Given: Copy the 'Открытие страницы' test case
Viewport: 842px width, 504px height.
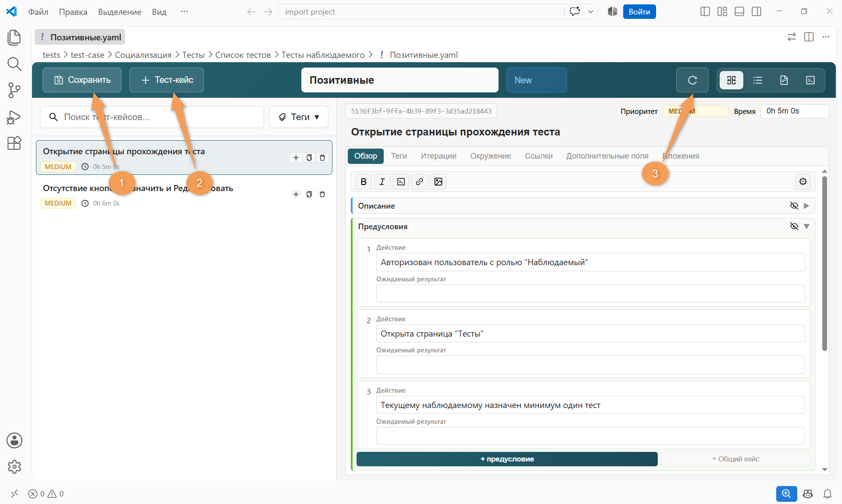Looking at the screenshot, I should point(309,158).
